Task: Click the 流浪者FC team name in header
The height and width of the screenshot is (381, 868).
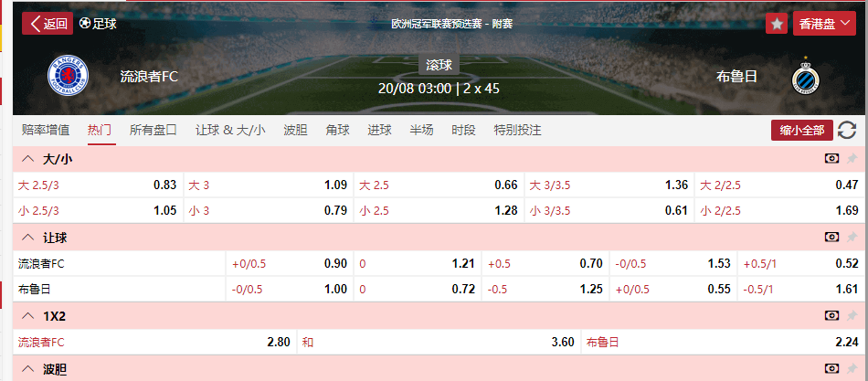Action: point(149,77)
